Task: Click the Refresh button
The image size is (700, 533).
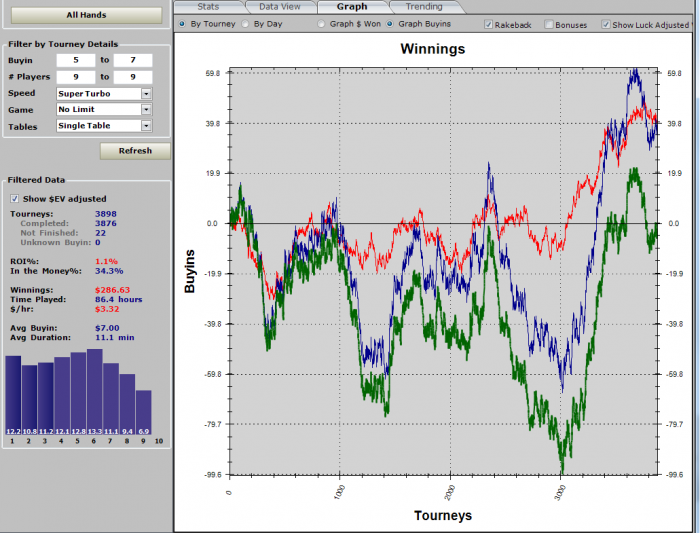Action: coord(135,151)
